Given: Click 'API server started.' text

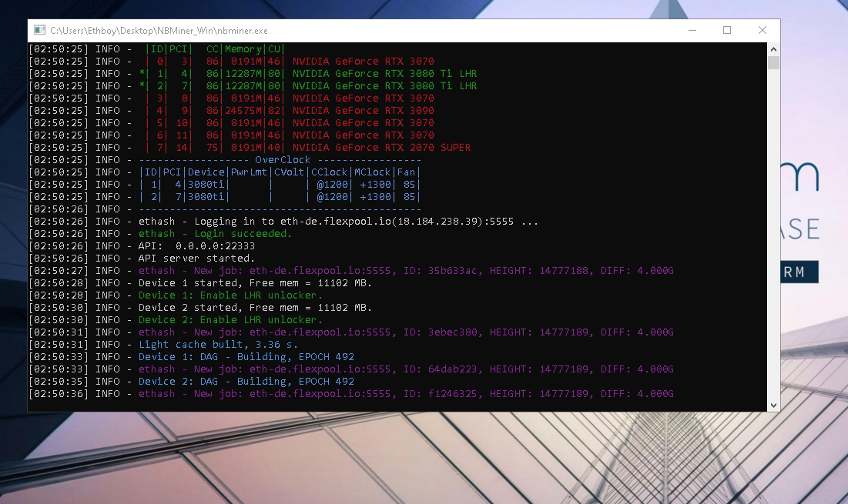Looking at the screenshot, I should point(196,259).
